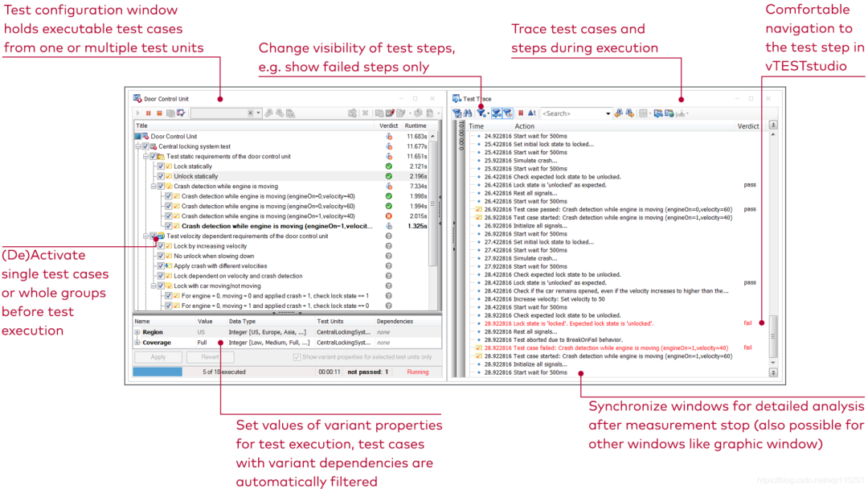Click the Title column header
The image size is (868, 489).
pos(142,125)
